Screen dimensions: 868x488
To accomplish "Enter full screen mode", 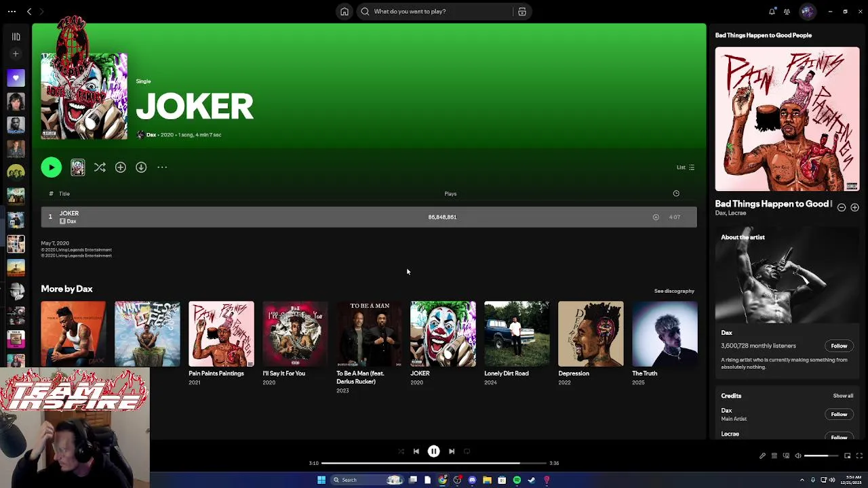I will coord(859,456).
